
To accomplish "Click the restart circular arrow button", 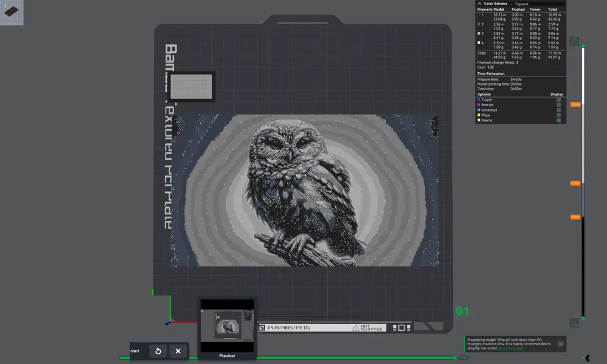I will point(158,351).
